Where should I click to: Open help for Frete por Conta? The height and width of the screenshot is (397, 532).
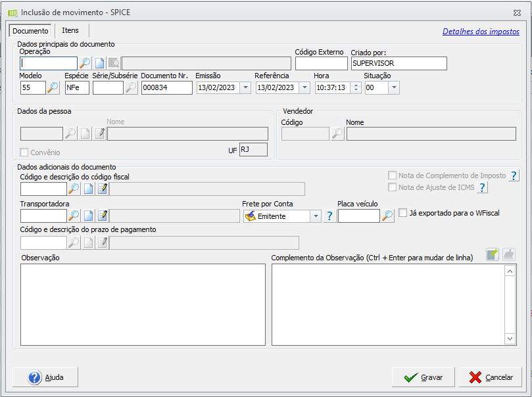tap(329, 216)
